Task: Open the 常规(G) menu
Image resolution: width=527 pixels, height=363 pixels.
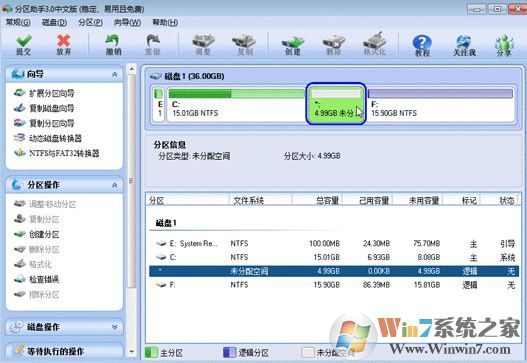Action: [18, 23]
